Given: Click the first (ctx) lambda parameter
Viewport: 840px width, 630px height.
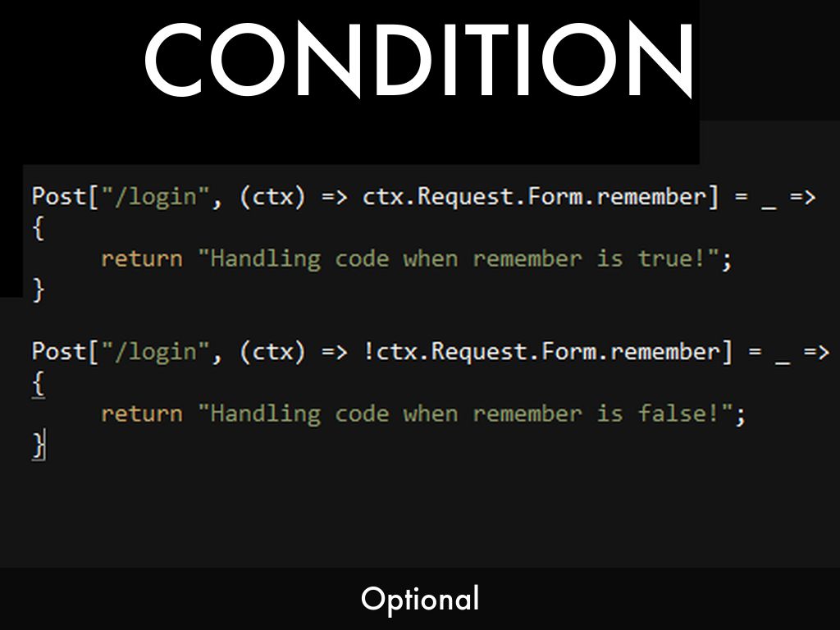Looking at the screenshot, I should point(272,197).
